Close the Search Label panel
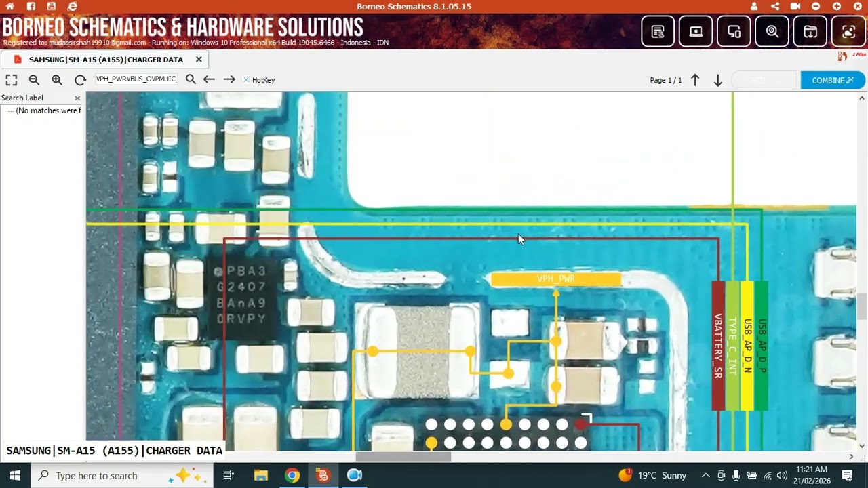The width and height of the screenshot is (868, 488). (77, 98)
